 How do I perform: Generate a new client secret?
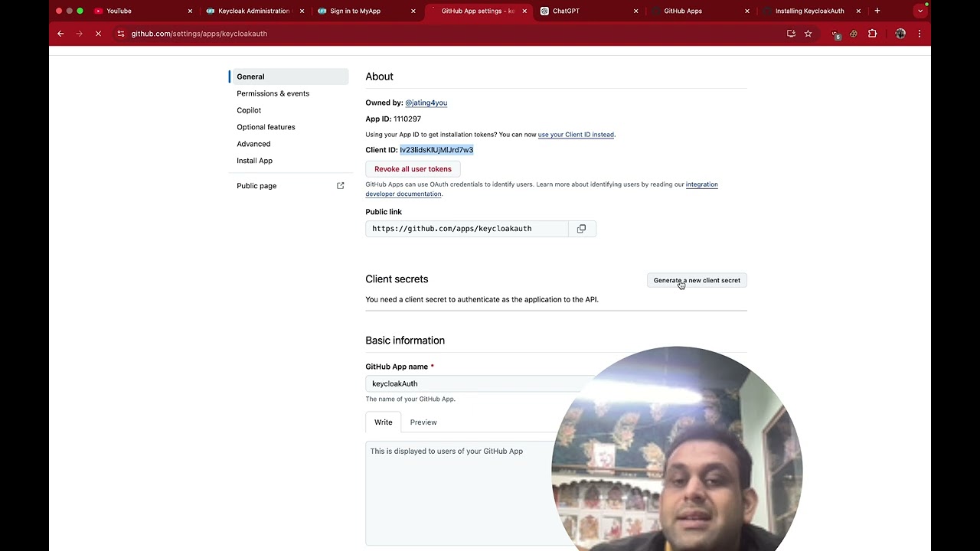tap(697, 280)
